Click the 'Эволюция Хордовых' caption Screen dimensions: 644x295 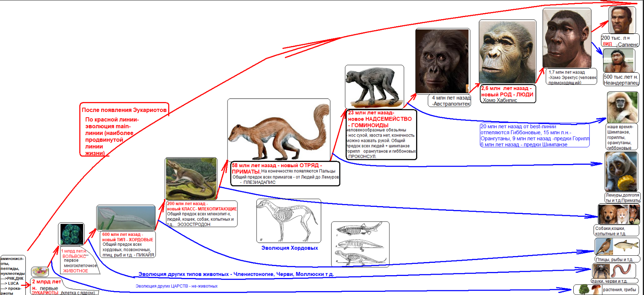click(289, 248)
